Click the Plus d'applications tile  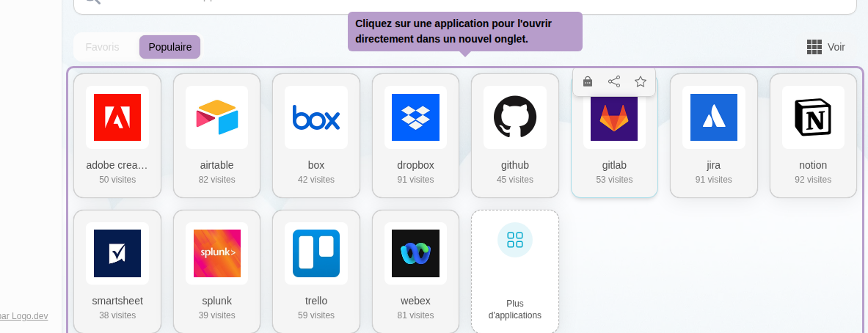[515, 271]
